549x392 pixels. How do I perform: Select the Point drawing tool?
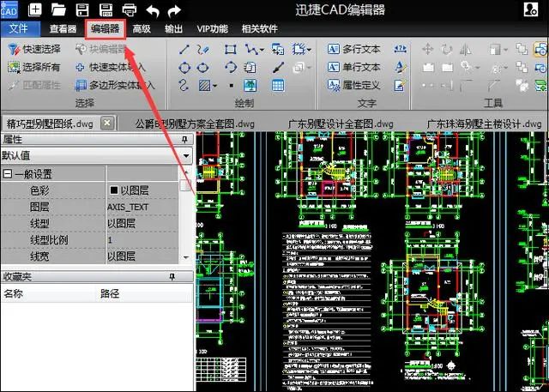pyautogui.click(x=231, y=85)
